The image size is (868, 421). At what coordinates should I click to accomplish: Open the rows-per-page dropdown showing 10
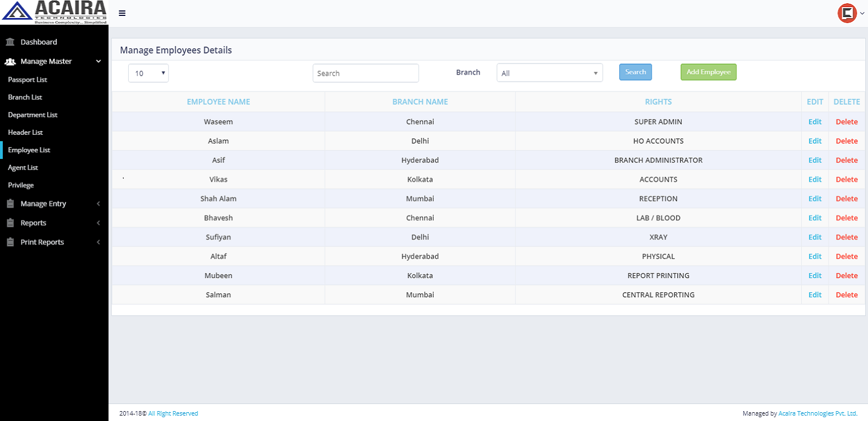tap(148, 73)
